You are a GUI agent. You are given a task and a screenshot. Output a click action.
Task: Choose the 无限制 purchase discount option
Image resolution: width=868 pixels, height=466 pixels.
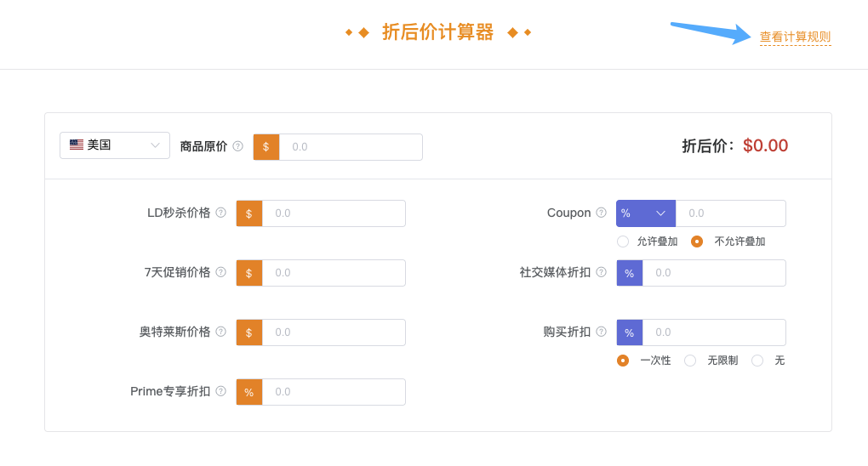[690, 361]
